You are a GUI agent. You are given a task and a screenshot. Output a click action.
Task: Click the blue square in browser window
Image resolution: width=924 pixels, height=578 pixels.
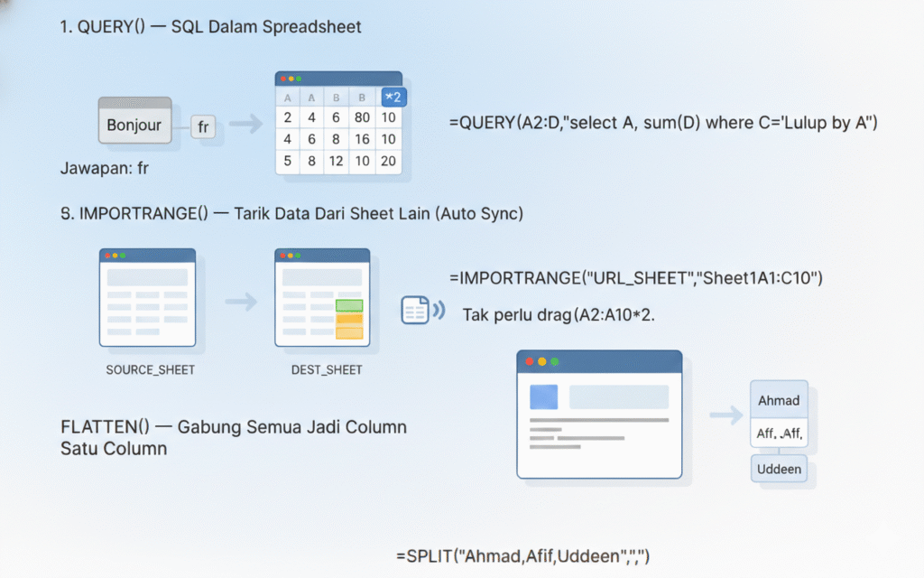click(x=543, y=397)
